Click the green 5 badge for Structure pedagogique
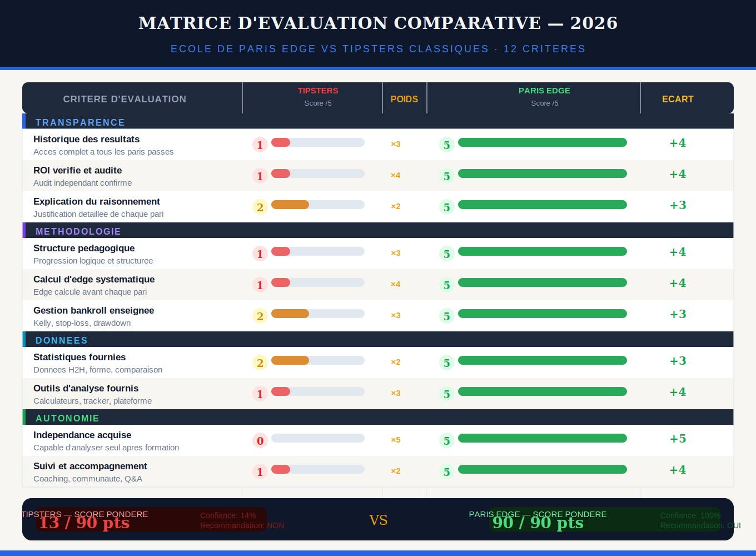 447,254
